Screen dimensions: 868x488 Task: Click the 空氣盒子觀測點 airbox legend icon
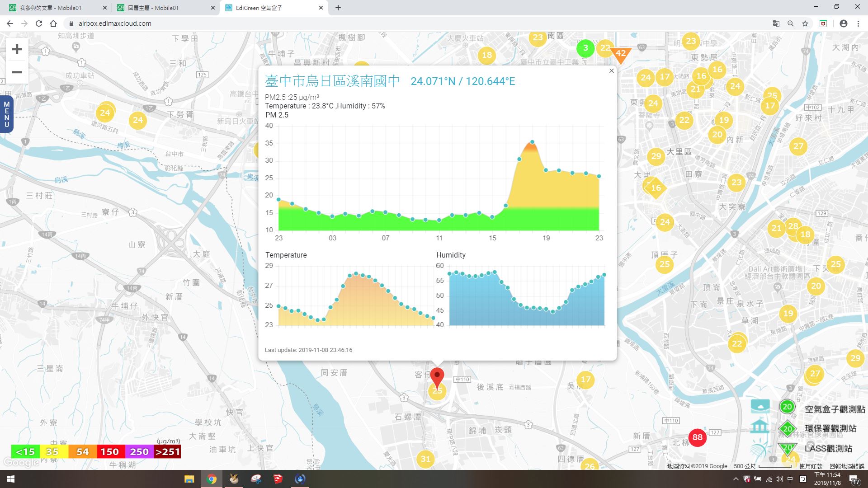click(x=760, y=406)
